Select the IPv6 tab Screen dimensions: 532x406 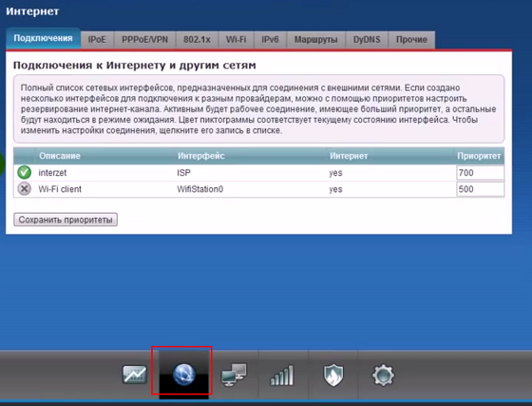coord(270,40)
